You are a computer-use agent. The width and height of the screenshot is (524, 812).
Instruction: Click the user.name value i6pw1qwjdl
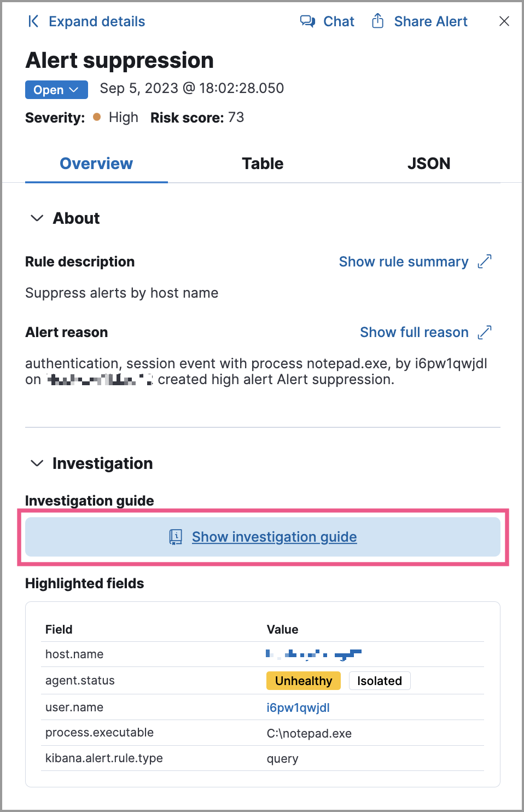(298, 707)
